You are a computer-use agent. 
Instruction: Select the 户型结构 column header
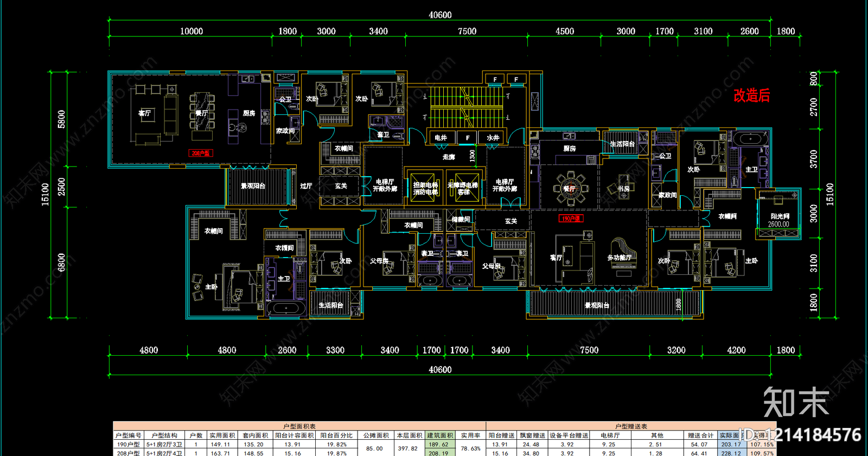tap(164, 435)
